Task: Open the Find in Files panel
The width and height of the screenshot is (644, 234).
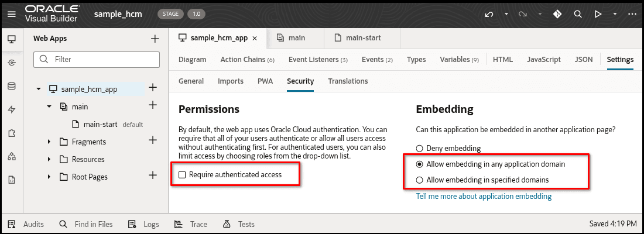Action: tap(86, 224)
